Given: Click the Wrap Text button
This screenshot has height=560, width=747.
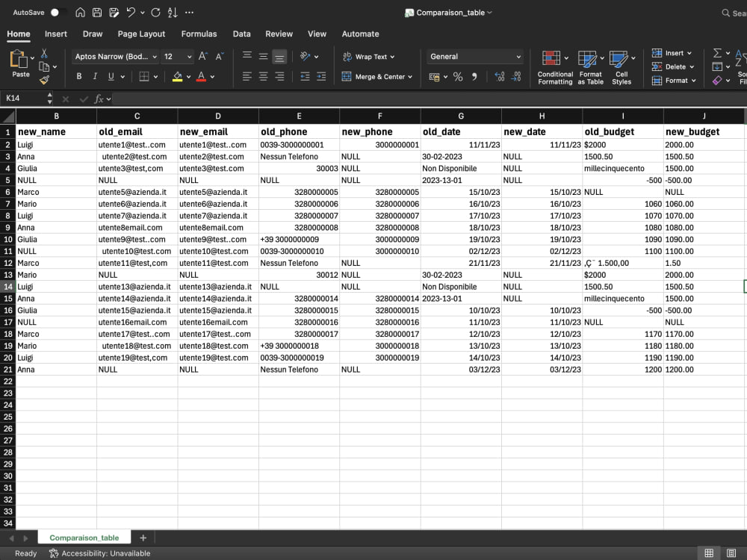Looking at the screenshot, I should (x=365, y=57).
